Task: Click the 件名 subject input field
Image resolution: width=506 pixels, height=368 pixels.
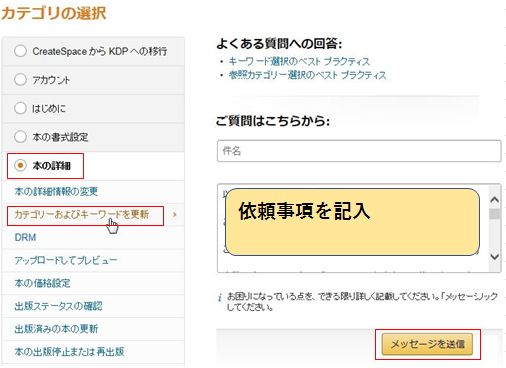Action: 359,151
